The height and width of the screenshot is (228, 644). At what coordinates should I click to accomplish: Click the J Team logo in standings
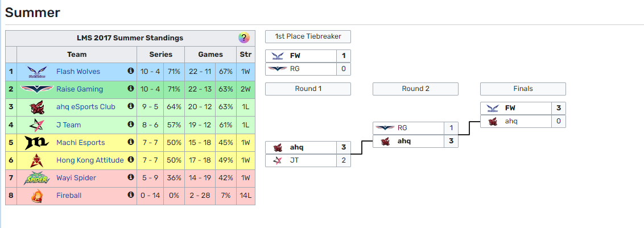coord(37,125)
